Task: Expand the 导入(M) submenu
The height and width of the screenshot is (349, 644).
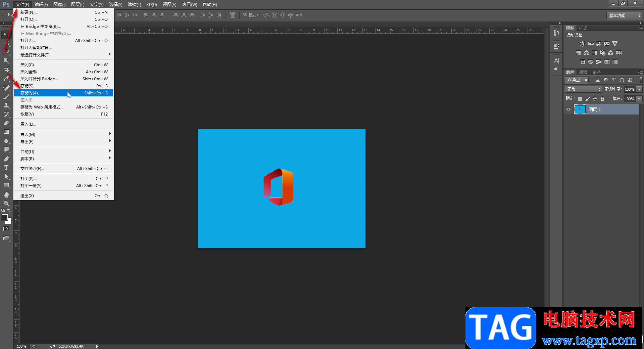Action: click(63, 134)
